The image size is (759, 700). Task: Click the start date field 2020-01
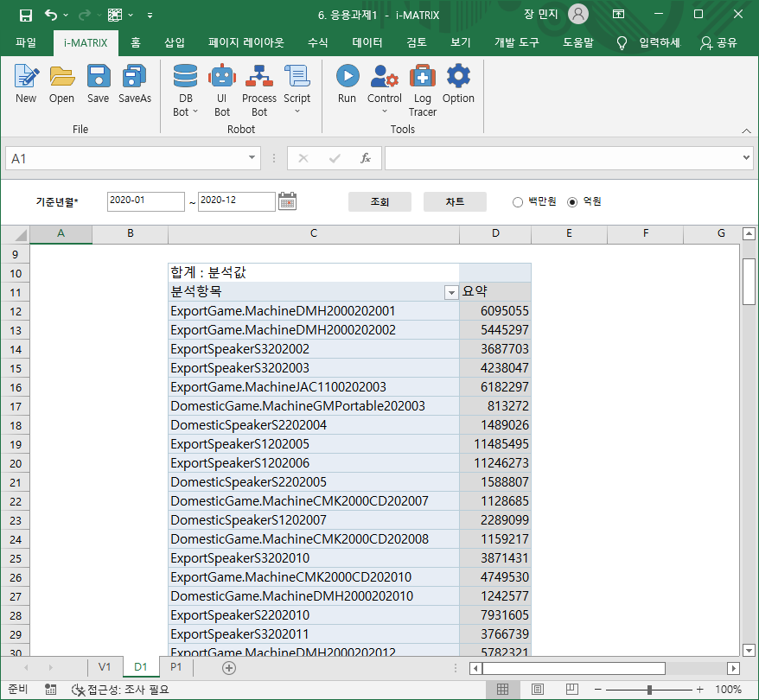click(x=146, y=201)
